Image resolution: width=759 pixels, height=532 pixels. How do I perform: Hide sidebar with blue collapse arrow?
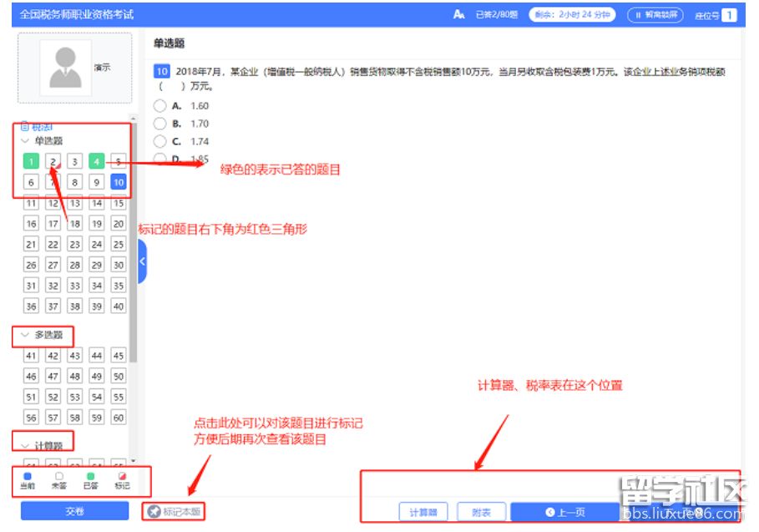142,261
